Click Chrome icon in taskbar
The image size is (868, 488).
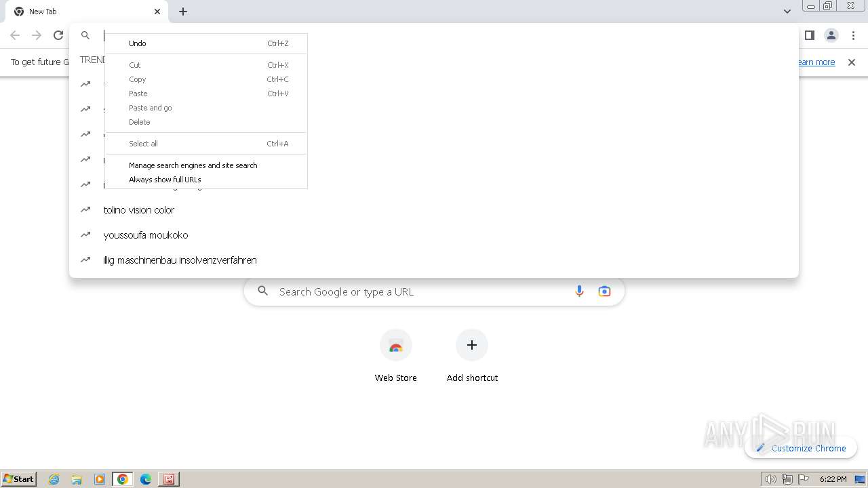tap(123, 479)
